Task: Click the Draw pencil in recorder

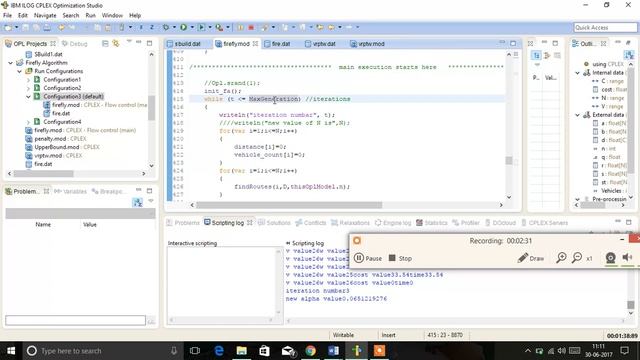Action: (531, 258)
